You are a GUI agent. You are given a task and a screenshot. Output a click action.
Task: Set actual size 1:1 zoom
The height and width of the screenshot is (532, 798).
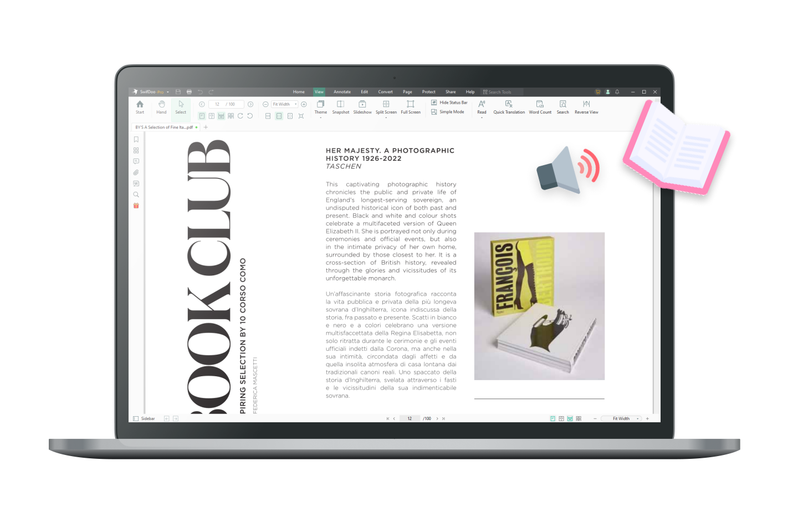coord(268,116)
